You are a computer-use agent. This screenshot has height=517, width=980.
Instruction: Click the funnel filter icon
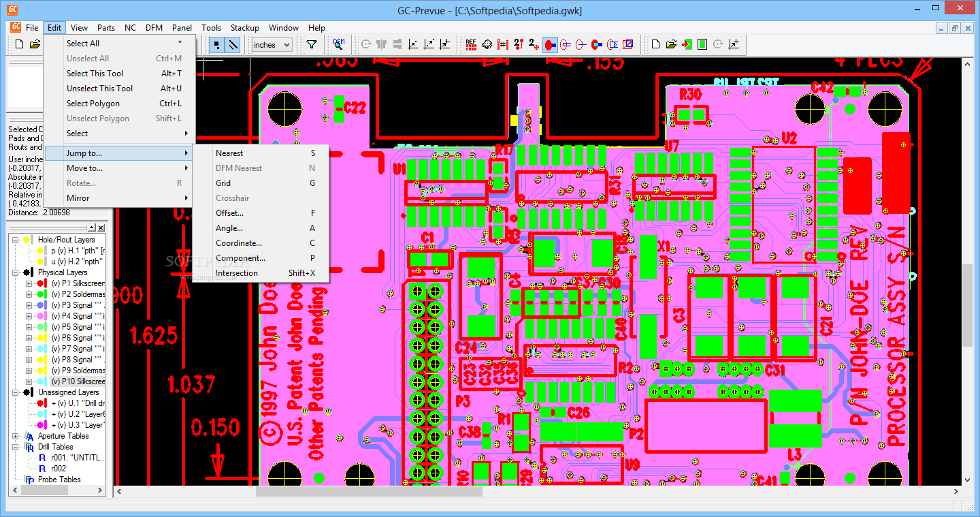click(311, 44)
